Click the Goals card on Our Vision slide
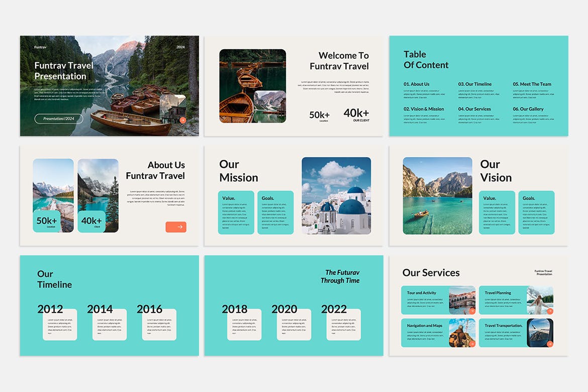The height and width of the screenshot is (392, 588). pyautogui.click(x=536, y=213)
